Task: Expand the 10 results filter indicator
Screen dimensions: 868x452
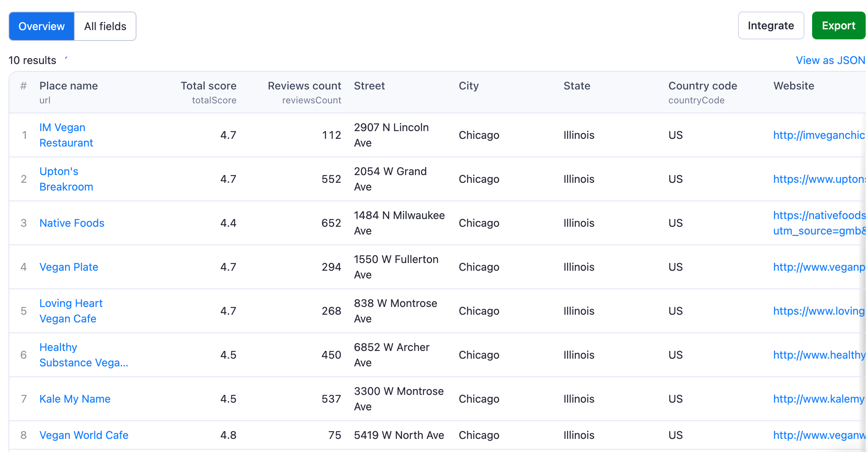Action: click(x=68, y=59)
